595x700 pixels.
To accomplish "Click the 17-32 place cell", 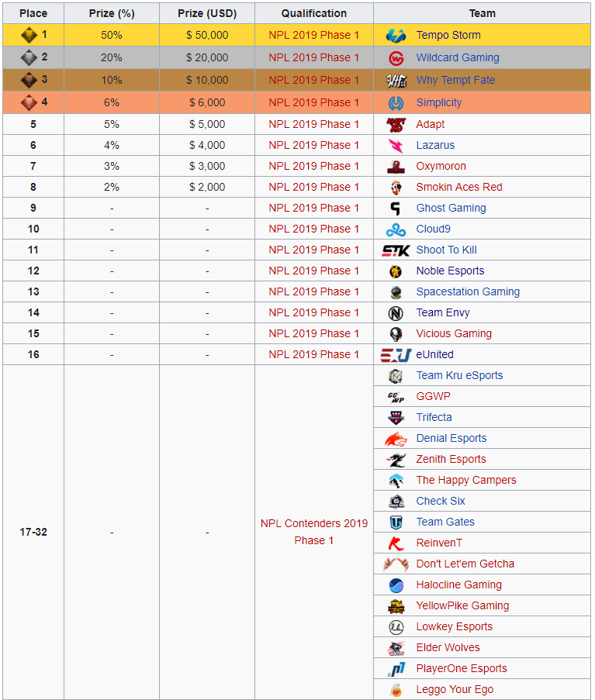I will pos(33,533).
